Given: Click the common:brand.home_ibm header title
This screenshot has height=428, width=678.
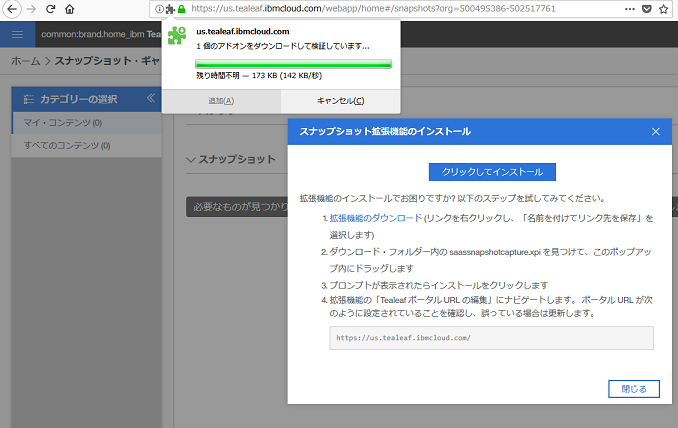Looking at the screenshot, I should [x=101, y=34].
